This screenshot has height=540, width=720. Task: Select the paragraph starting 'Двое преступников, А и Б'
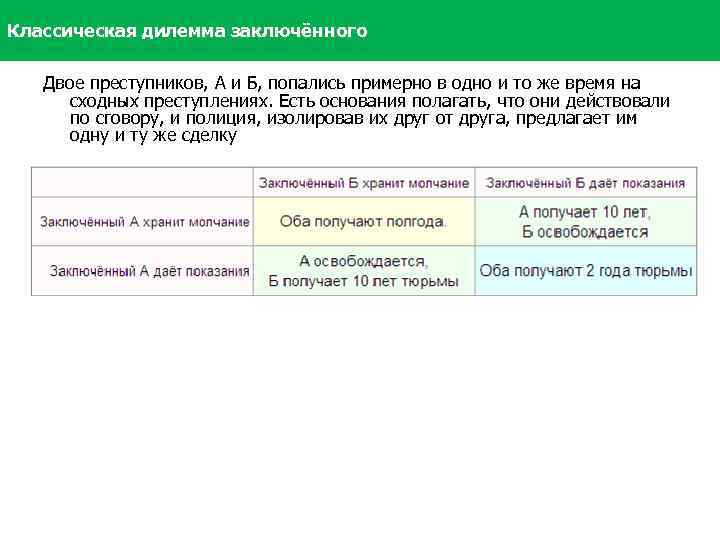point(356,109)
